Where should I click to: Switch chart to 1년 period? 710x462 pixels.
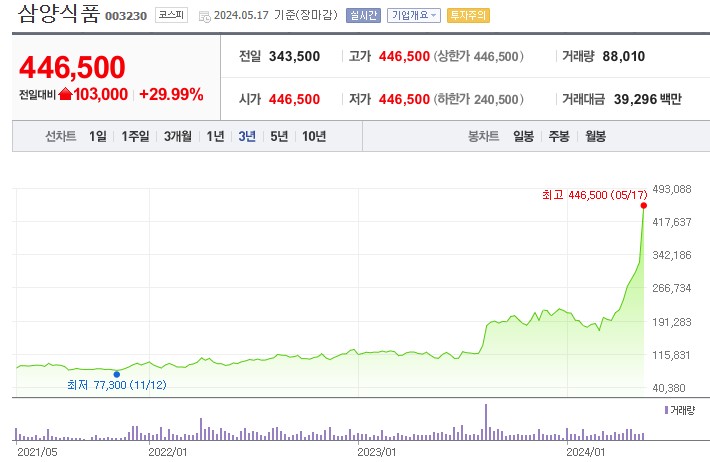(x=215, y=136)
